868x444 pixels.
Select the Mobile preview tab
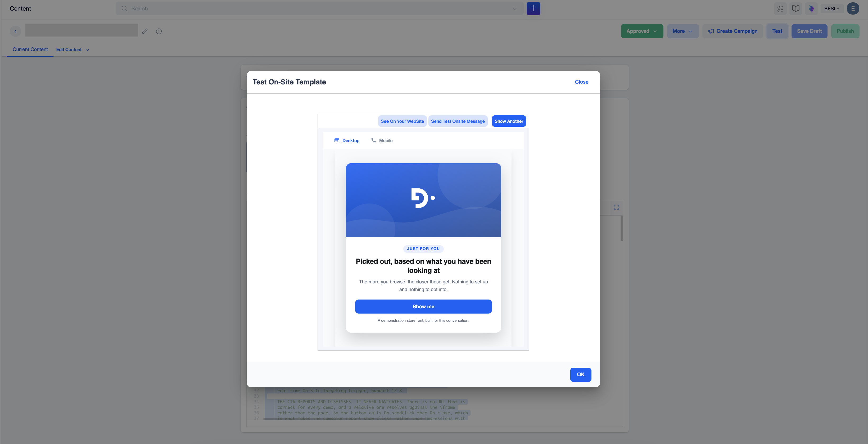pos(382,141)
